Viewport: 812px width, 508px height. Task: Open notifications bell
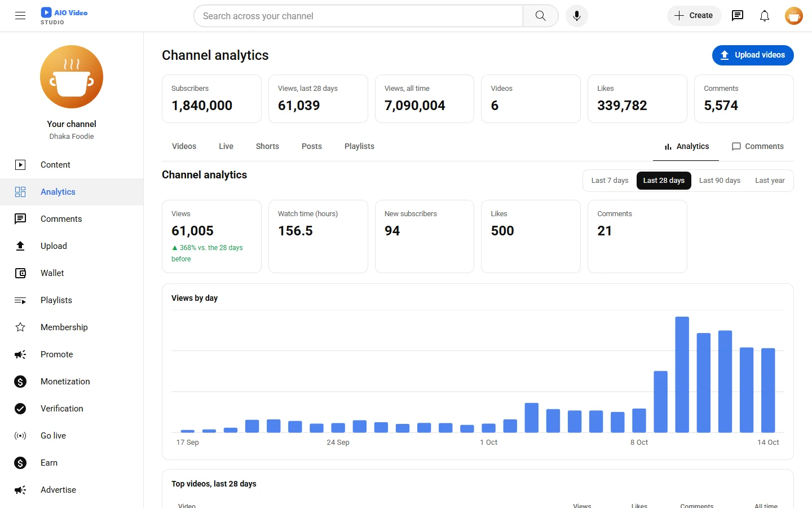coord(765,16)
